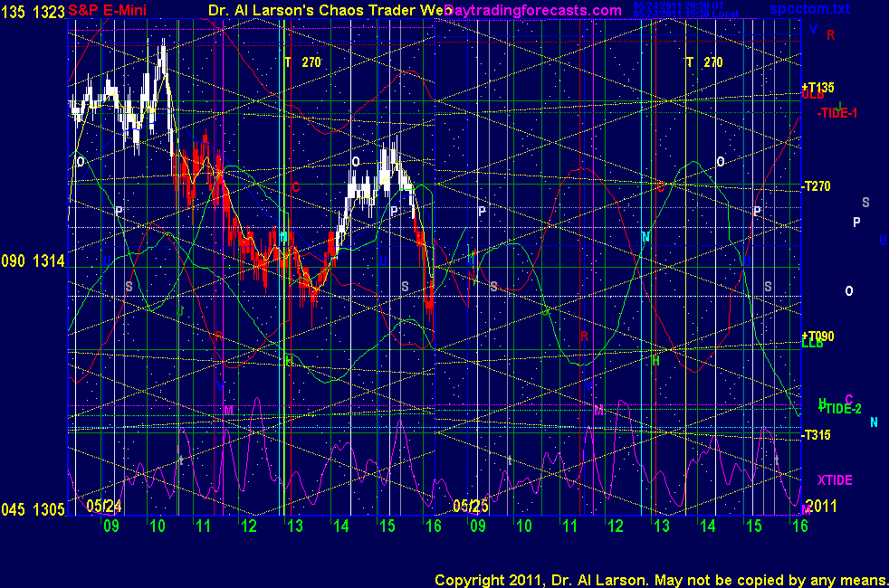Select the 090 1314 price axis label
Image resolution: width=889 pixels, height=588 pixels.
click(x=33, y=261)
